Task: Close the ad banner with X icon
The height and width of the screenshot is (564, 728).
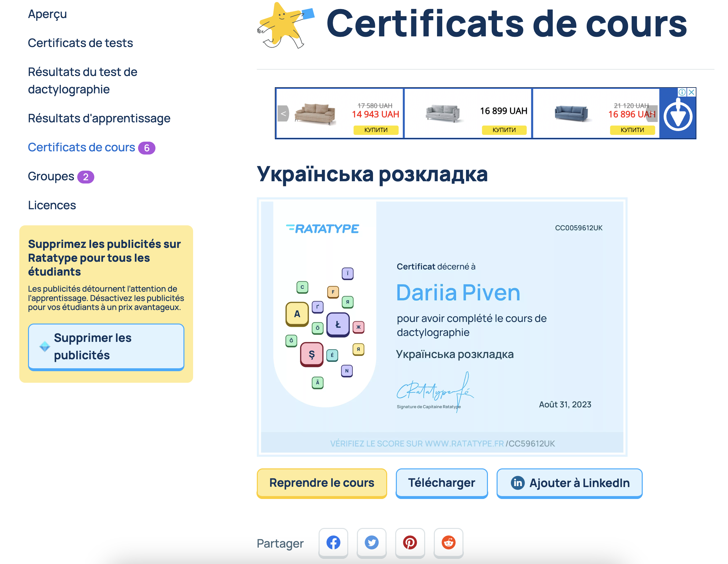Action: click(691, 92)
